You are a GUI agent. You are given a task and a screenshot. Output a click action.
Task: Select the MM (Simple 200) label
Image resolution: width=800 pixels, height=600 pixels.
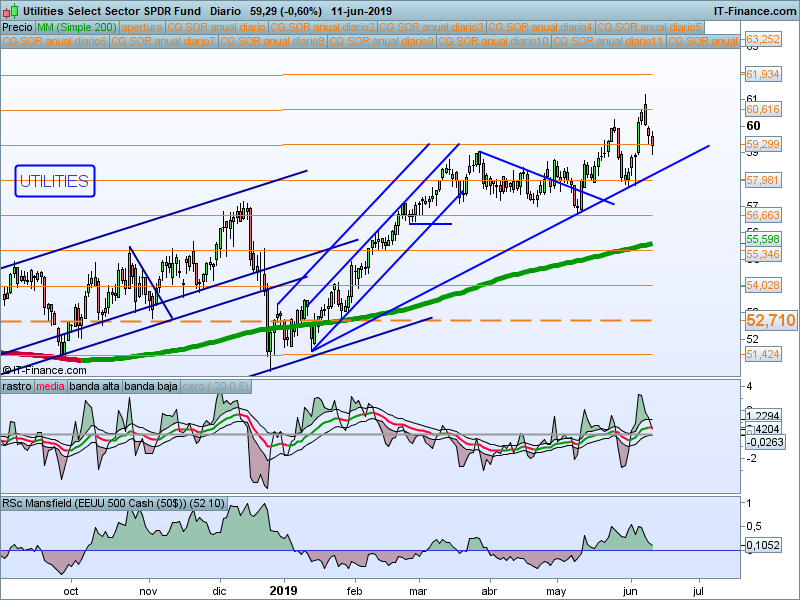[x=77, y=27]
